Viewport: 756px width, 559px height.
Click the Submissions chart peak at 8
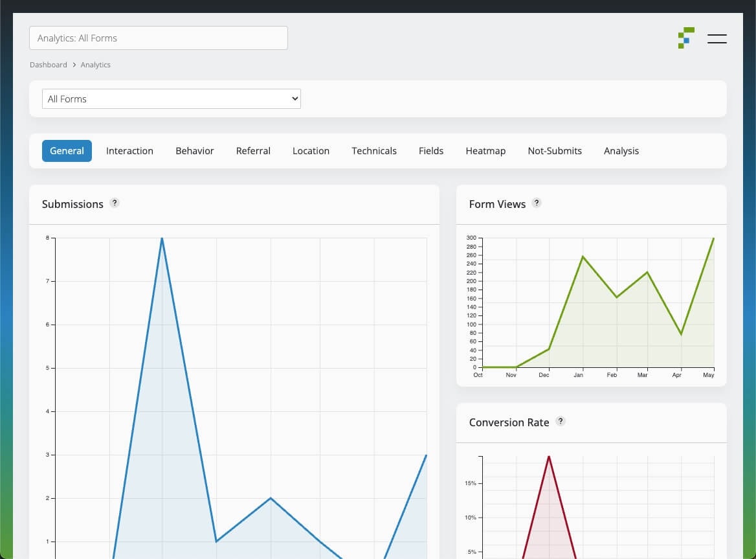162,238
